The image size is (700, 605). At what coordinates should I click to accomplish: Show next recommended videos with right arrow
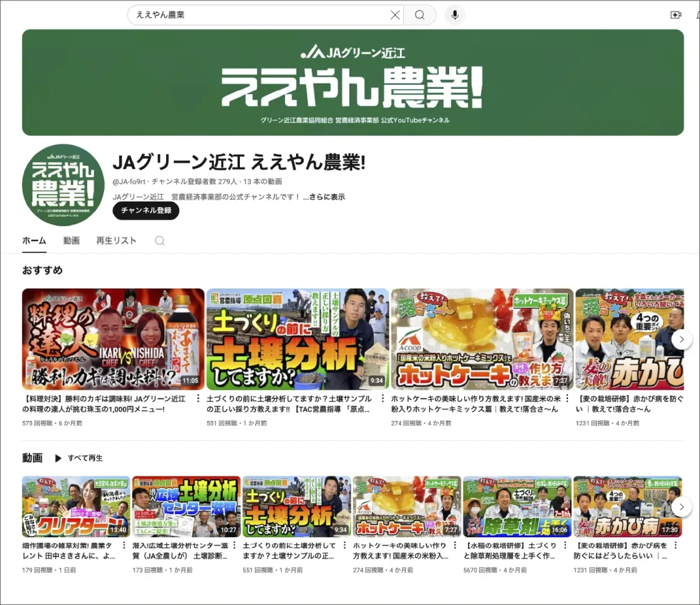click(x=682, y=339)
